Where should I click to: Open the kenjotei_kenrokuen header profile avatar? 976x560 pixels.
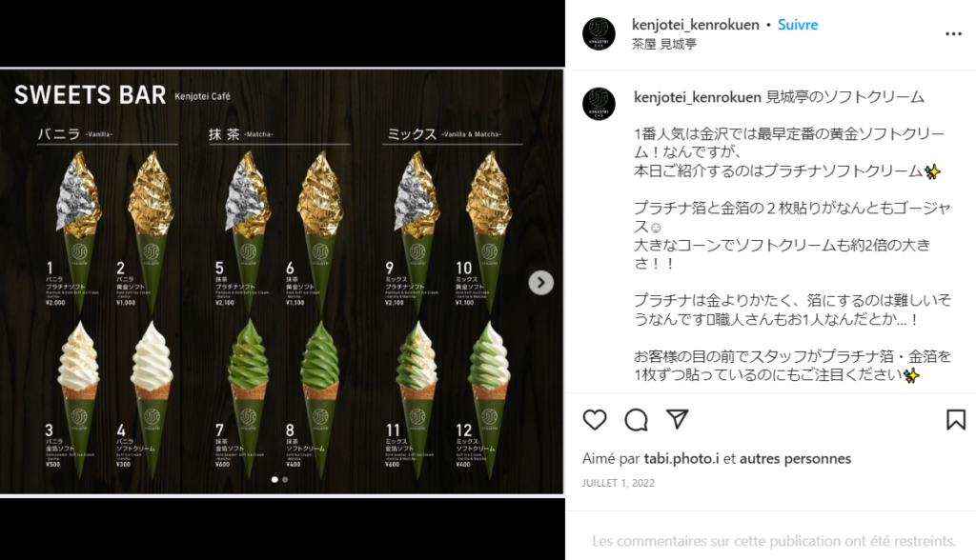click(599, 33)
